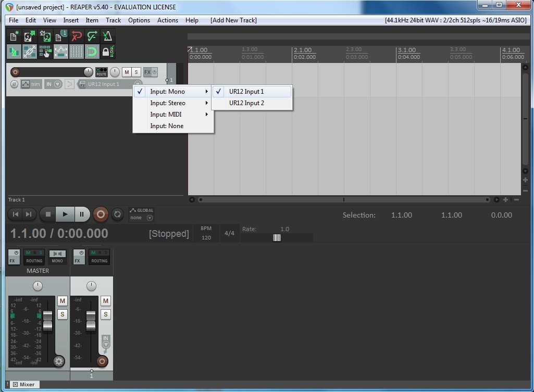The height and width of the screenshot is (392, 534).
Task: Click the [Add New Track] button
Action: [x=233, y=20]
